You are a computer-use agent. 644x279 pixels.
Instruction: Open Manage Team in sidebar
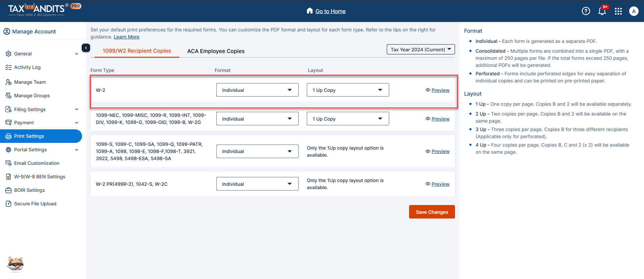30,82
